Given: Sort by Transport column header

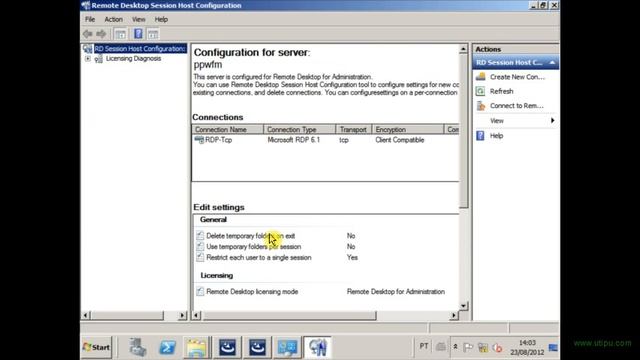Looking at the screenshot, I should pos(353,129).
